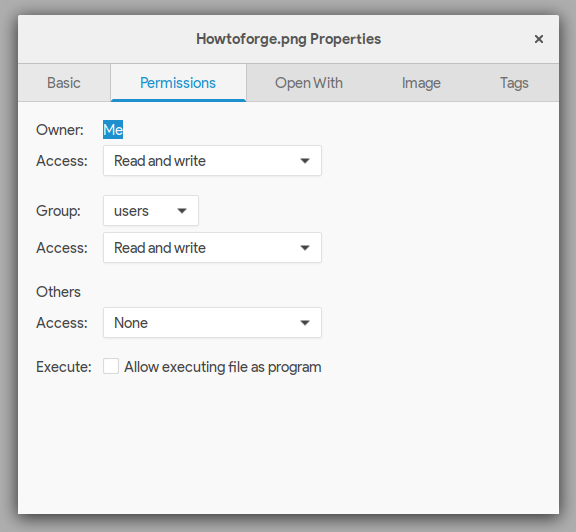Click the 'None' access combo box text

coord(131,323)
